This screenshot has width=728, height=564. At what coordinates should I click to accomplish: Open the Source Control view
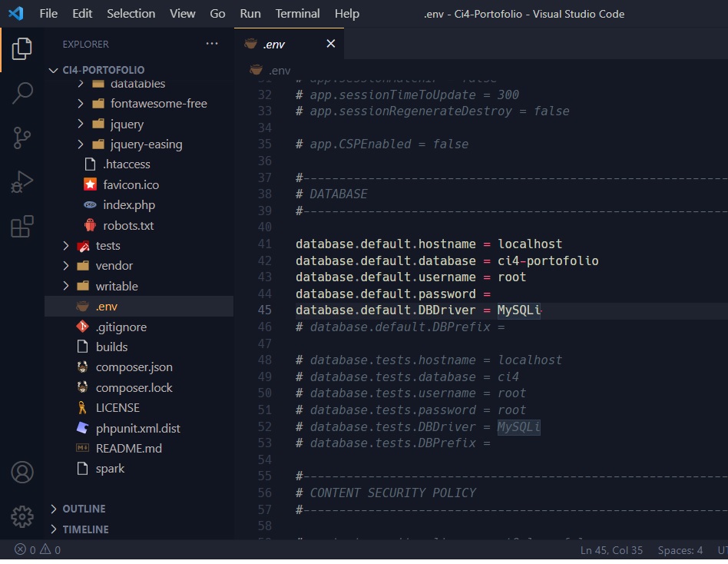click(22, 138)
